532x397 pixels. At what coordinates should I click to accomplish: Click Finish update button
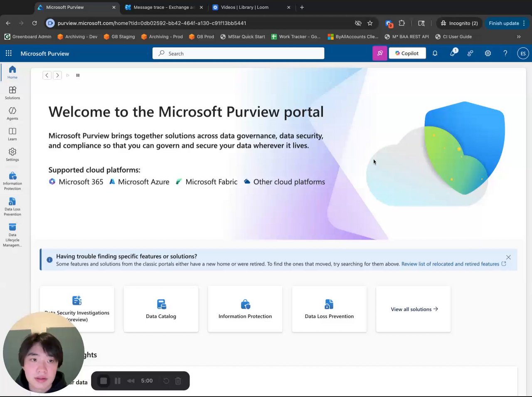507,23
